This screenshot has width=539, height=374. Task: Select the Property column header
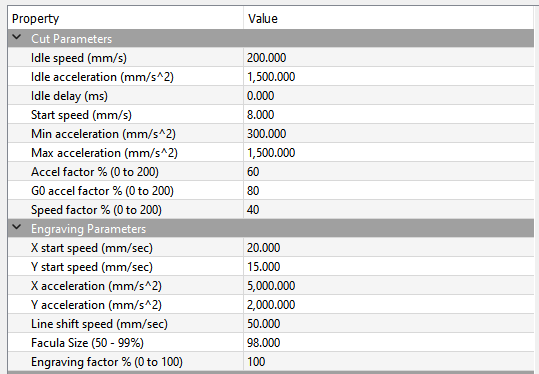coord(125,18)
